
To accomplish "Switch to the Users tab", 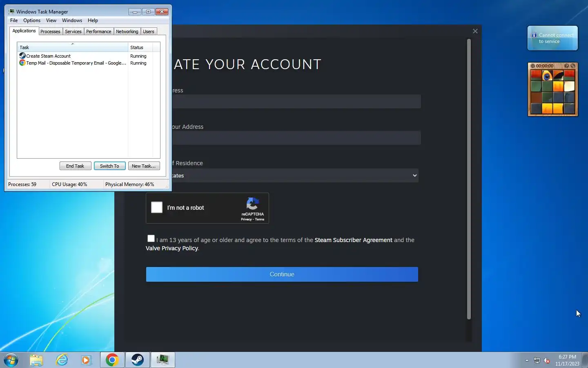I will point(149,31).
